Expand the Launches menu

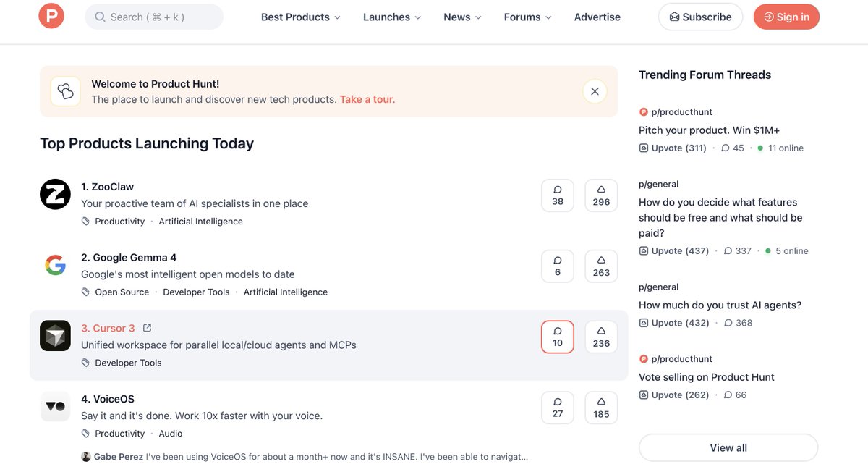pyautogui.click(x=392, y=17)
